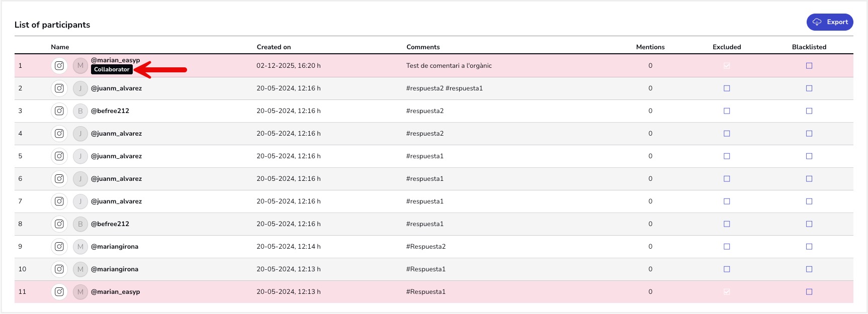Open @mariangirona username in row 9
This screenshot has width=868, height=314.
115,247
